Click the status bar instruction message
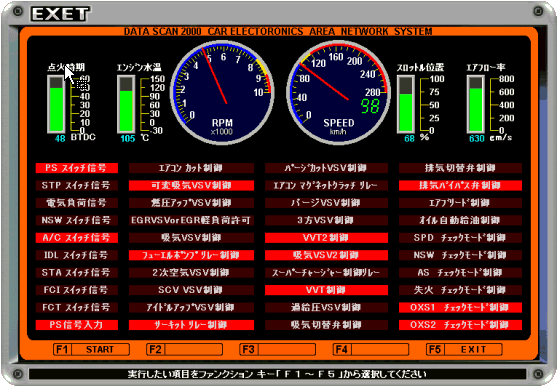The width and height of the screenshot is (558, 387). click(277, 374)
